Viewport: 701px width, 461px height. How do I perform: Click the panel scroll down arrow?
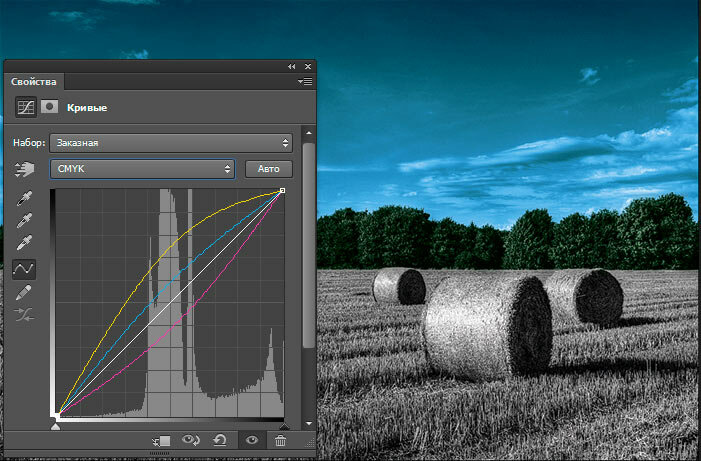tap(308, 423)
